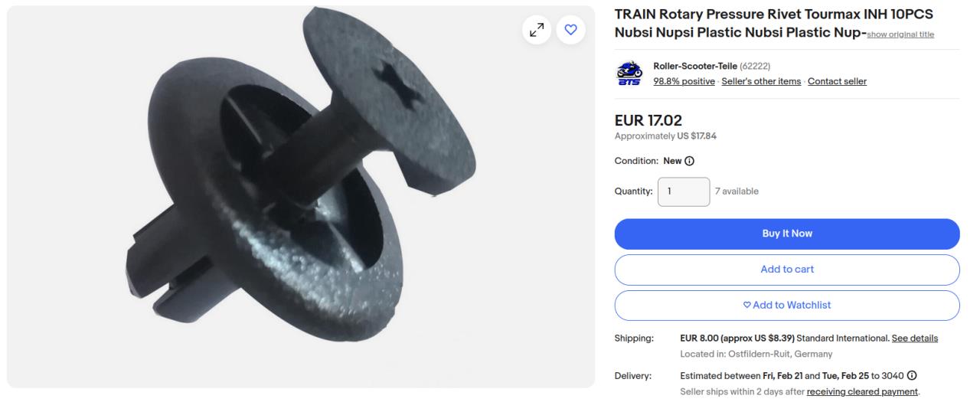Screen dimensions: 980x399
Task: Click the product listing title heading
Action: 774,25
